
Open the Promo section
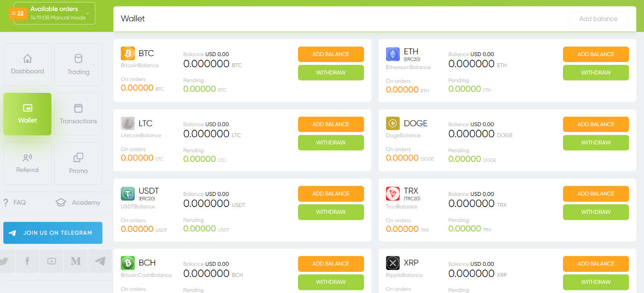78,163
